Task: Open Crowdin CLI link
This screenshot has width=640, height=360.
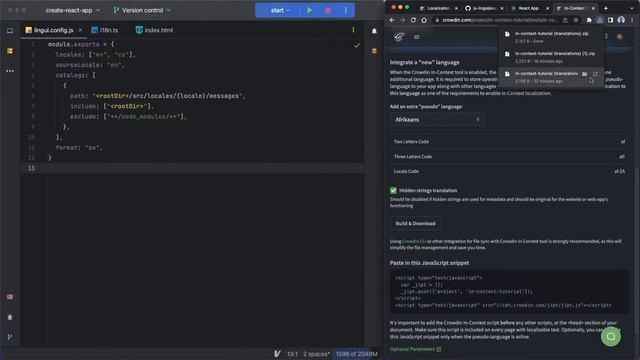Action: tap(414, 241)
